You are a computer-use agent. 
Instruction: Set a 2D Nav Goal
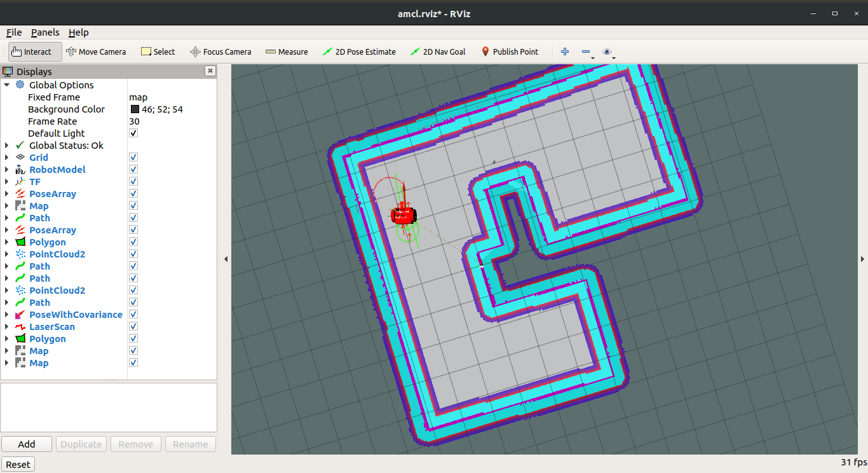point(438,52)
